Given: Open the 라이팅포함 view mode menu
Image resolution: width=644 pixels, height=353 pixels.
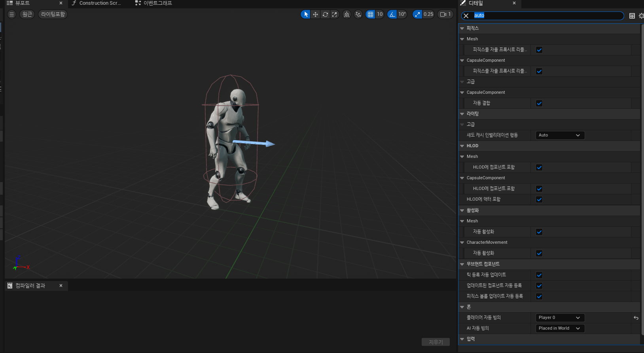Looking at the screenshot, I should [x=53, y=14].
